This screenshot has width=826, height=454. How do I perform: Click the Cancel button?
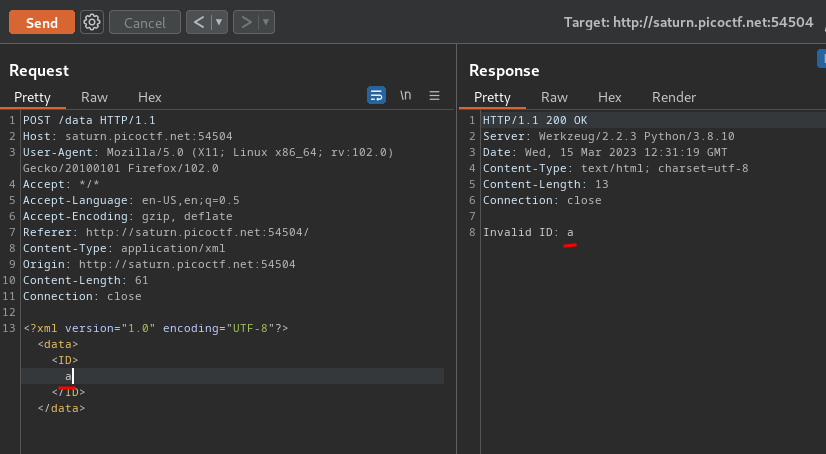(145, 23)
